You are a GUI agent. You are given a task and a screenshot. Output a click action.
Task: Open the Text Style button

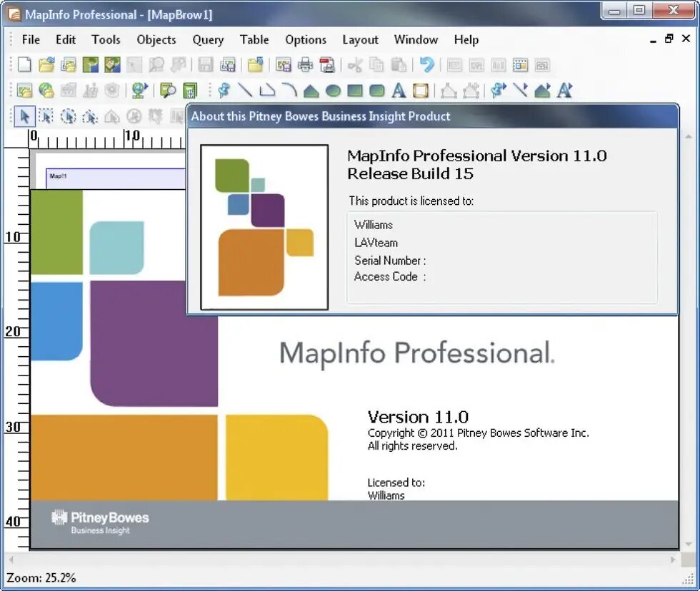coord(564,90)
